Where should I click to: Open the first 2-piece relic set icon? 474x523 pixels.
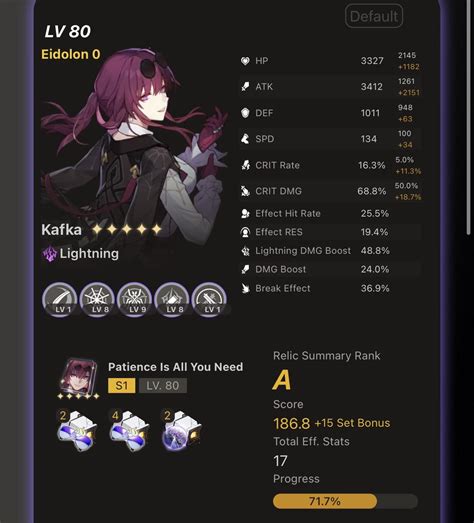tap(77, 430)
